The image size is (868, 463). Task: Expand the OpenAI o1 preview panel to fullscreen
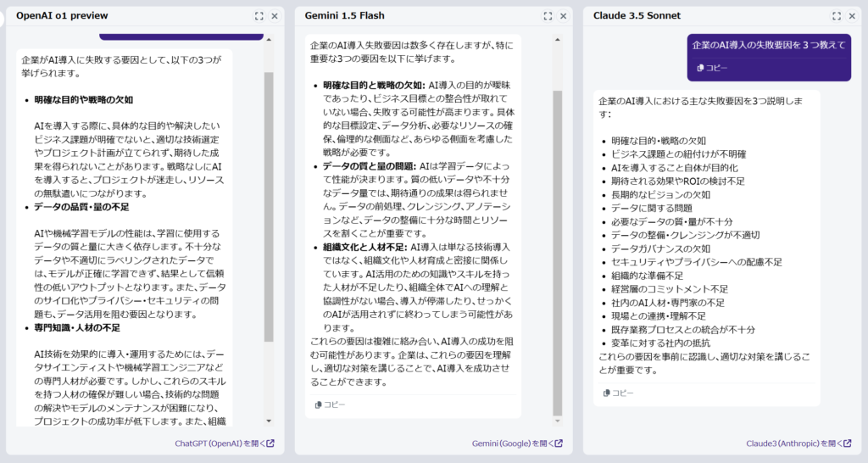[259, 16]
